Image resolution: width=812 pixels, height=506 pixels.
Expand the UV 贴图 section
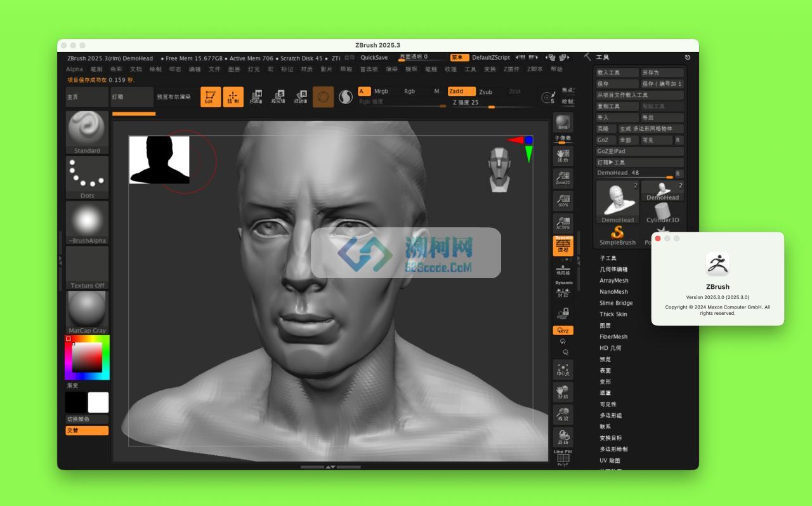pos(610,460)
